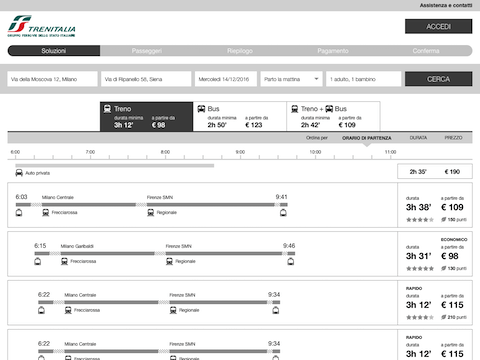Click train icon in Treno tab
Image resolution: width=480 pixels, height=360 pixels.
107,109
